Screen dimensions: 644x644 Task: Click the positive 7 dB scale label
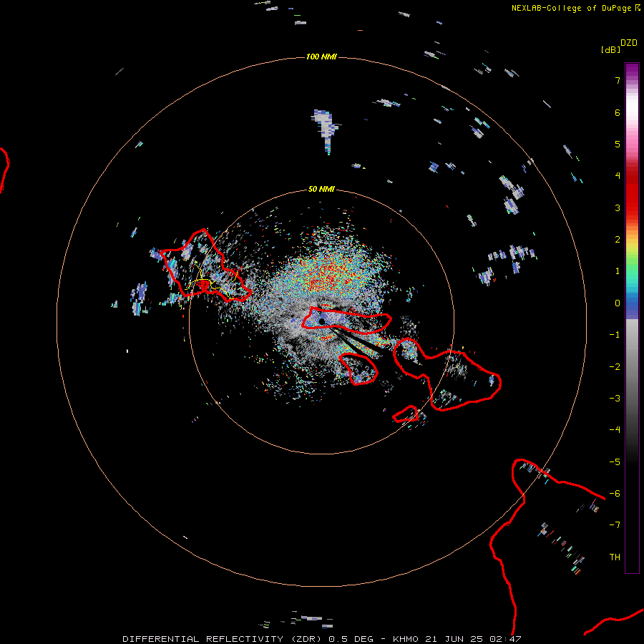[618, 80]
